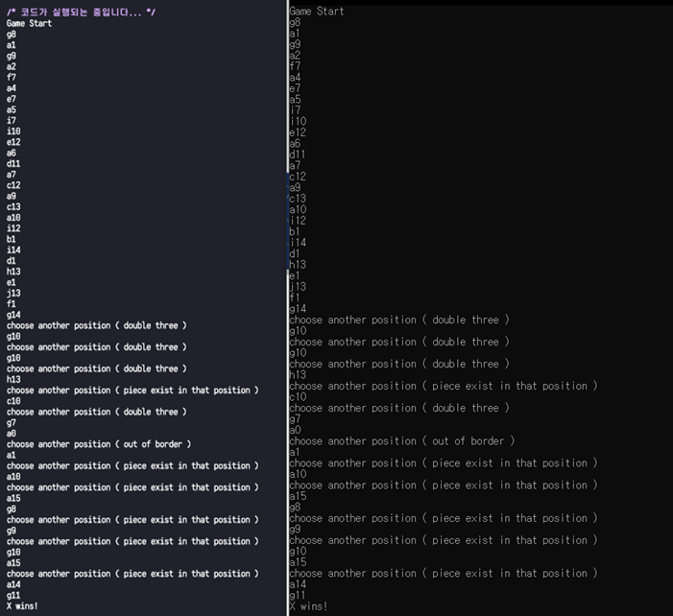The height and width of the screenshot is (616, 673).
Task: Select move "f7" in left output
Action: pyautogui.click(x=12, y=78)
